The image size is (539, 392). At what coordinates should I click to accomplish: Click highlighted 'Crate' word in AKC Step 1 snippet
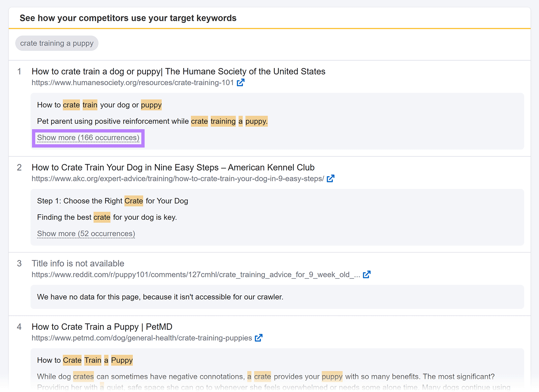tap(134, 201)
